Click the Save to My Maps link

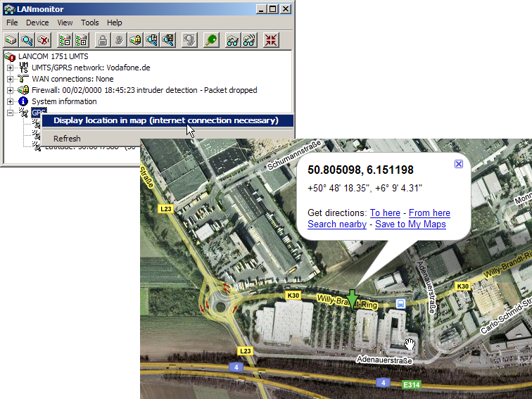(x=410, y=224)
